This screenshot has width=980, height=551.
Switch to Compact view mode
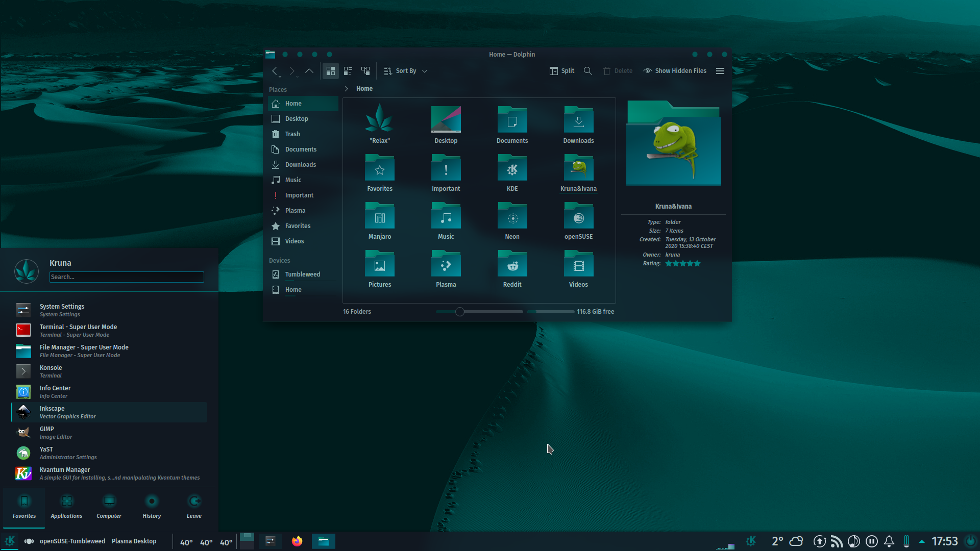tap(348, 71)
